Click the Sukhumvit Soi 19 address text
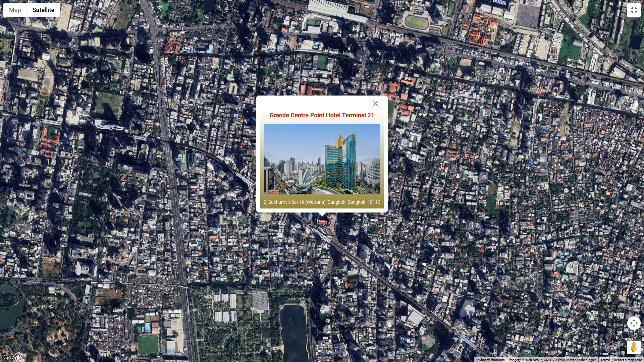Image resolution: width=644 pixels, height=362 pixels. tap(322, 202)
